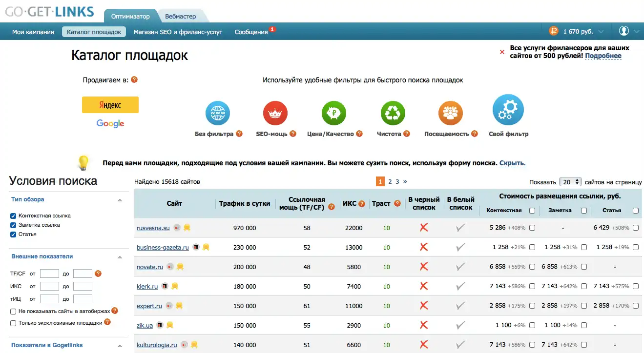Click help icon next to Траст column header
Screen dimensions: 644x353
pyautogui.click(x=397, y=204)
